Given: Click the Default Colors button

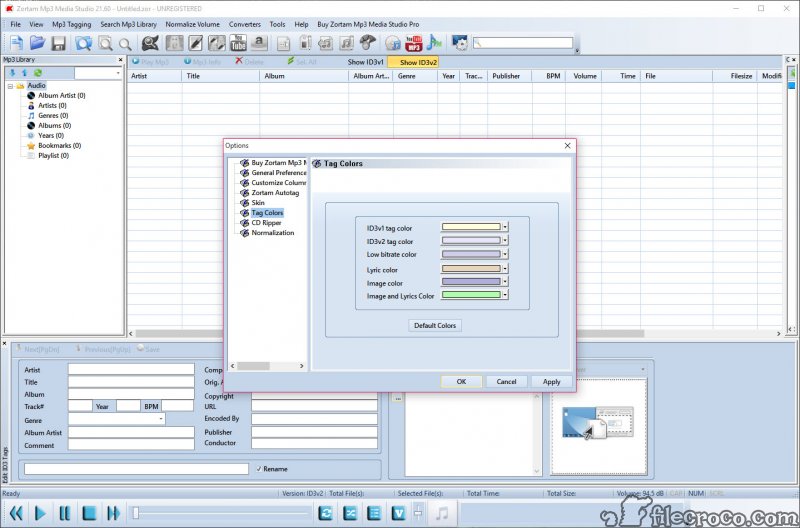Looking at the screenshot, I should click(435, 325).
